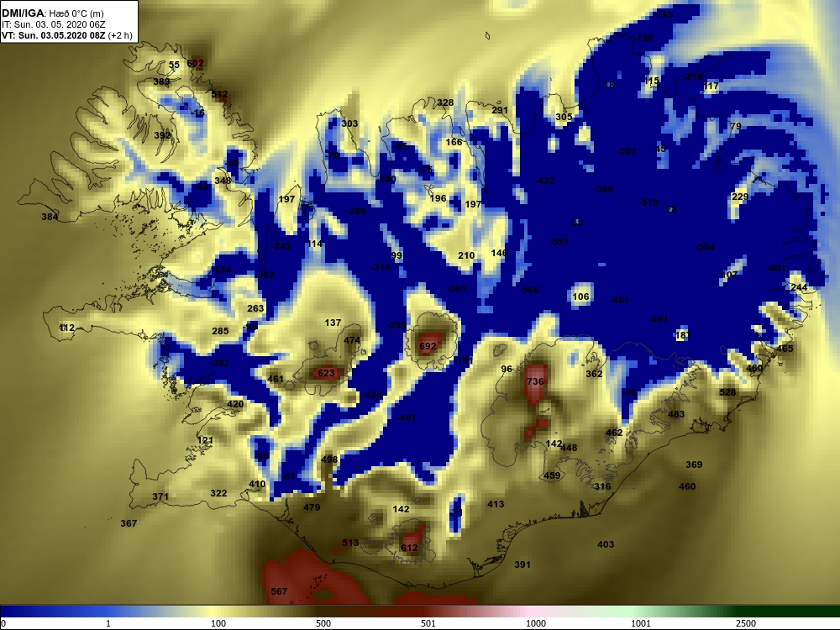The image size is (840, 630).
Task: Select the 612 value in red area
Action: click(409, 547)
